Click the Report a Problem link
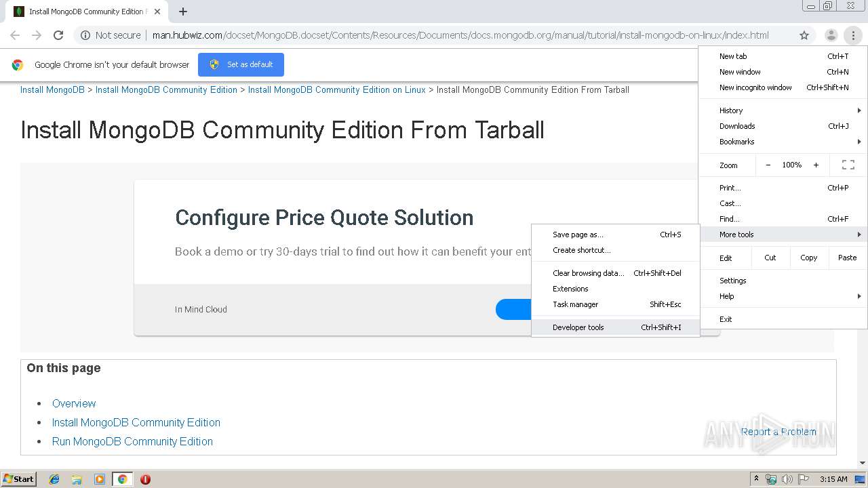This screenshot has width=868, height=488. [x=778, y=432]
